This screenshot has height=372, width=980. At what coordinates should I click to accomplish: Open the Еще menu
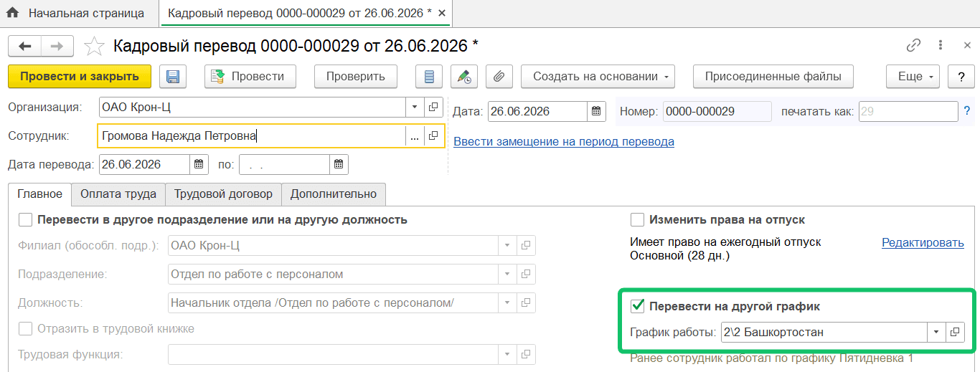pyautogui.click(x=913, y=77)
